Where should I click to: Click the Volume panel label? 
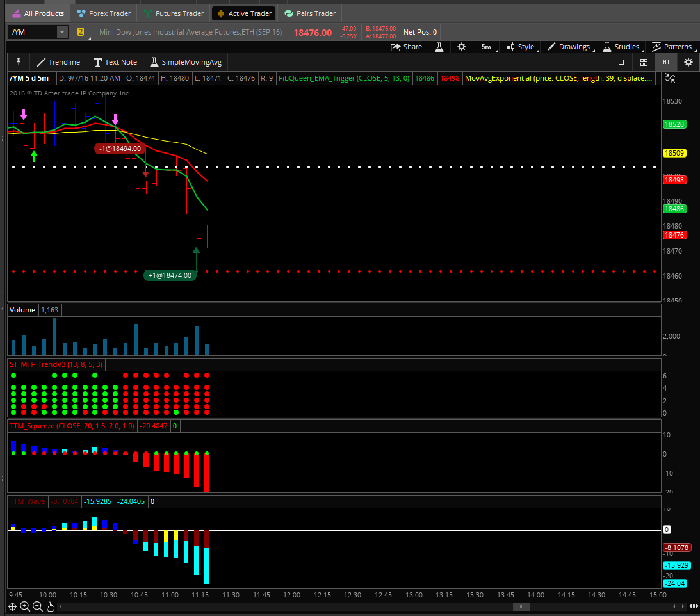pyautogui.click(x=22, y=310)
